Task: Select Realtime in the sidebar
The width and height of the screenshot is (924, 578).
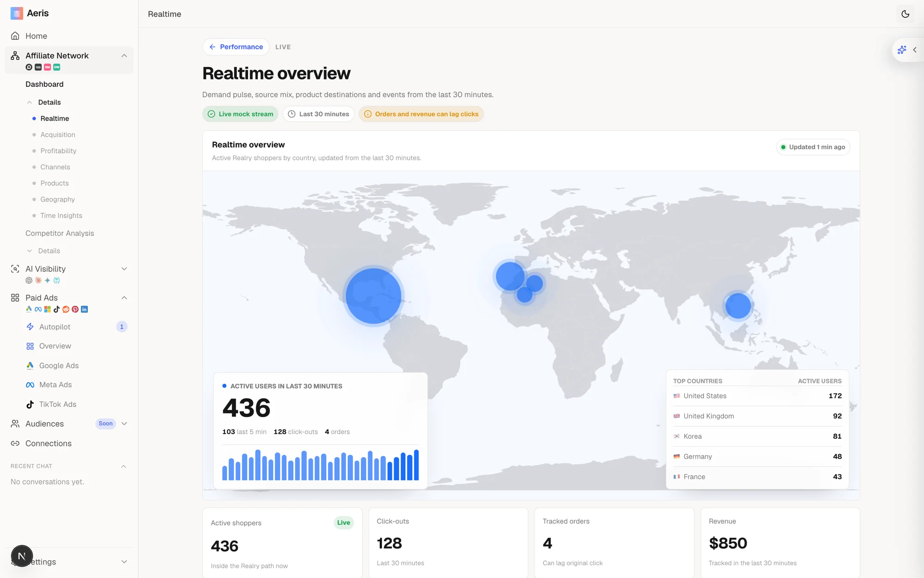Action: (55, 118)
